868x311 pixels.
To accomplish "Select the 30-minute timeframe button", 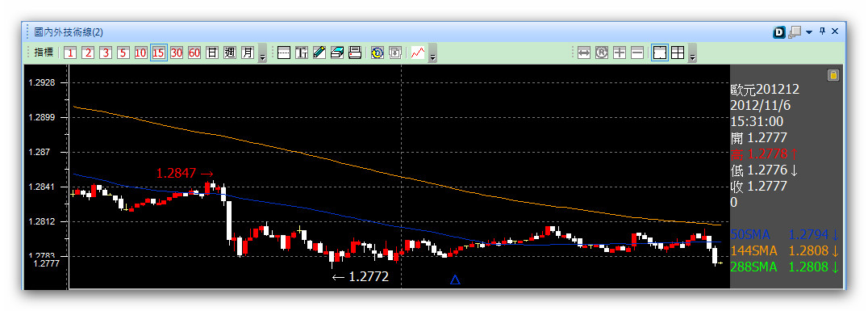I will click(177, 53).
